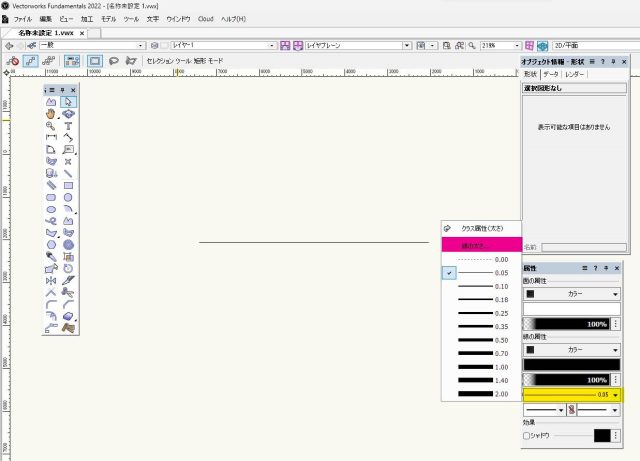Choose the Text tool in tool palette
Viewport: 640px width, 461px height.
[x=68, y=126]
